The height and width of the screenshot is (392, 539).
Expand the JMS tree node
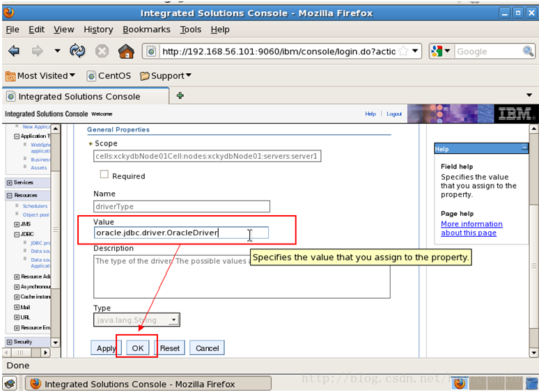17,224
